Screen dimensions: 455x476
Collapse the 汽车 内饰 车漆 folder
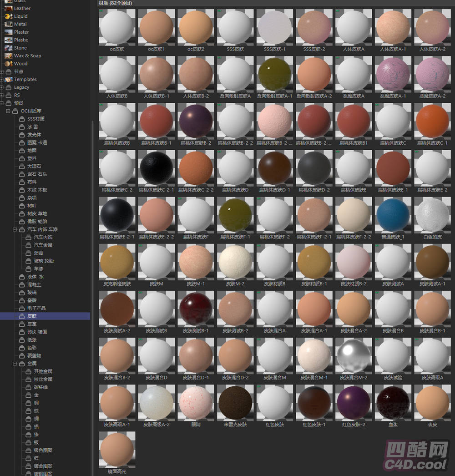[15, 229]
